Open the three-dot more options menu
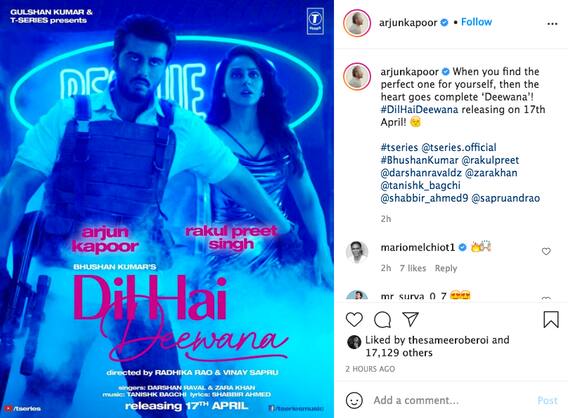Viewport: 568px width, 418px height. [x=552, y=24]
